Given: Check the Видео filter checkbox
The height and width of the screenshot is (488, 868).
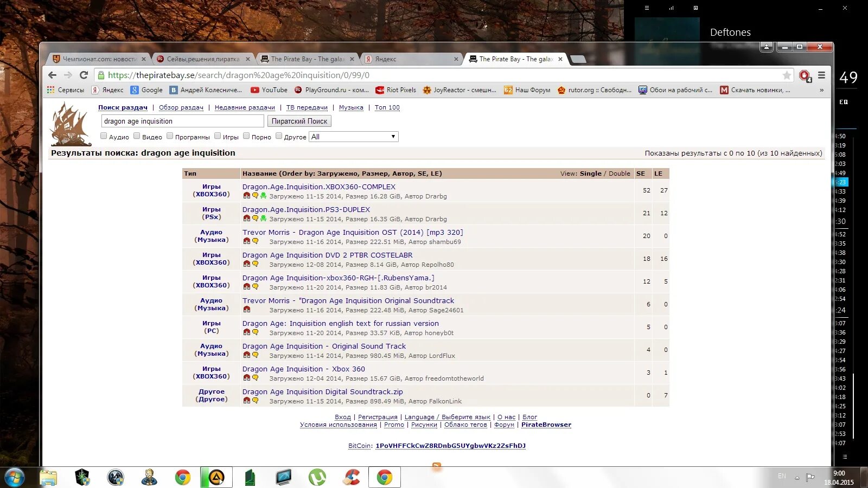Looking at the screenshot, I should [x=137, y=136].
